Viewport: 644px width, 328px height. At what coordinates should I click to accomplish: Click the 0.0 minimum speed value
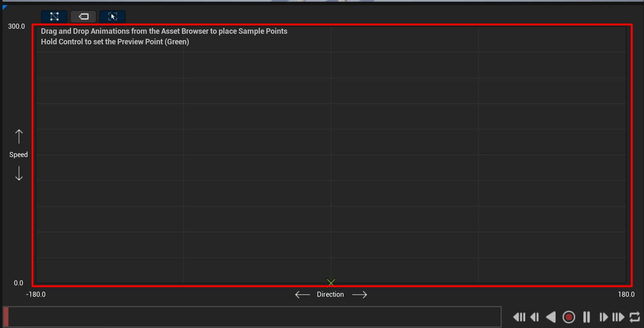19,283
